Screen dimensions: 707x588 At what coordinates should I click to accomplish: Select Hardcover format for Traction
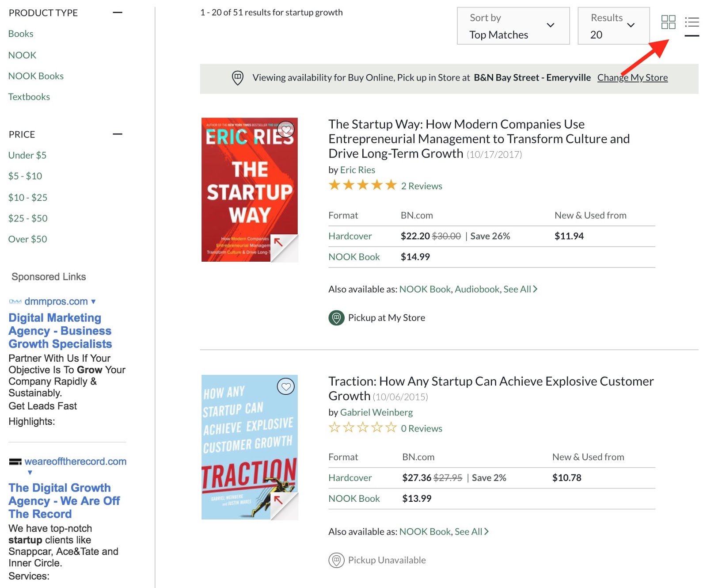pos(350,478)
